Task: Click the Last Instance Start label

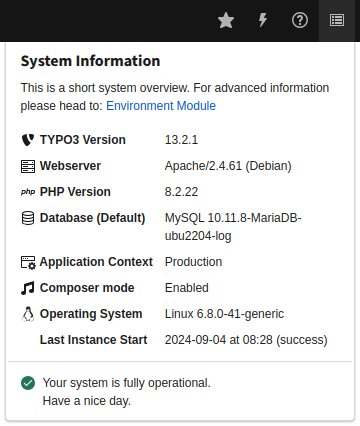Action: [93, 340]
